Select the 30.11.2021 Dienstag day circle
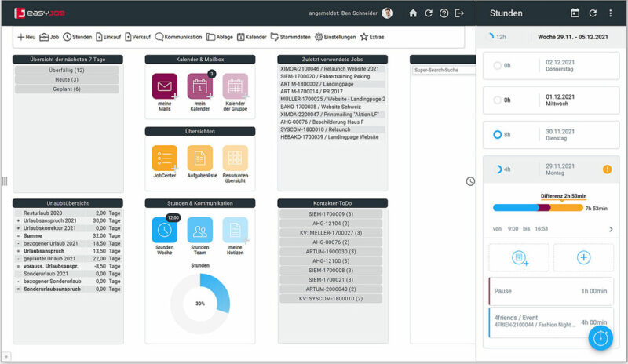Screen dimensions: 628x364 pyautogui.click(x=497, y=135)
